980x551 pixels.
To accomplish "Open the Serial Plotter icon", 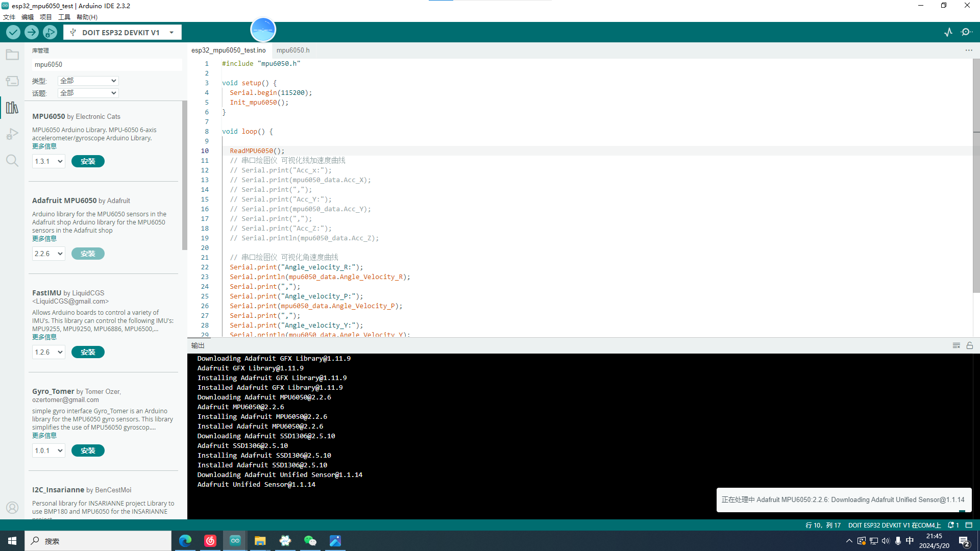I will 948,32.
